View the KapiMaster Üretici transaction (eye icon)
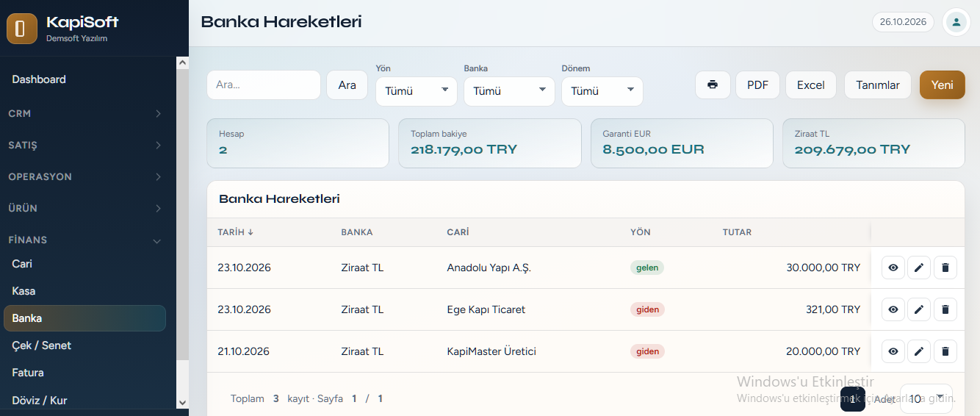Viewport: 980px width, 416px height. [893, 351]
